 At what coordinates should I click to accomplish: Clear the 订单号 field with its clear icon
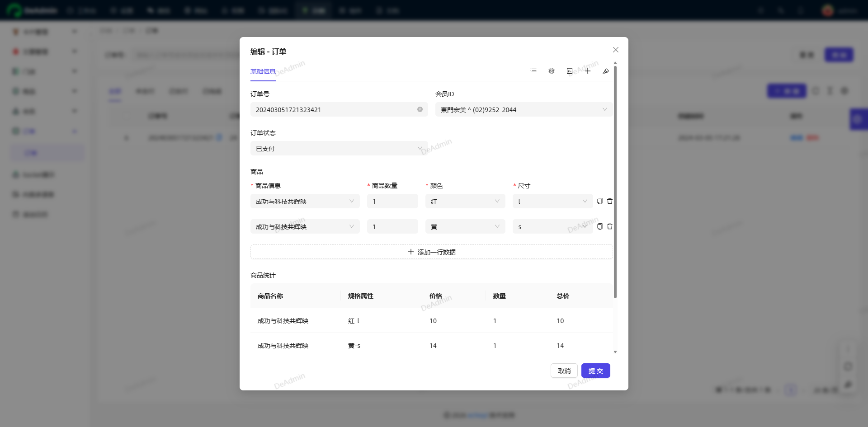tap(420, 109)
